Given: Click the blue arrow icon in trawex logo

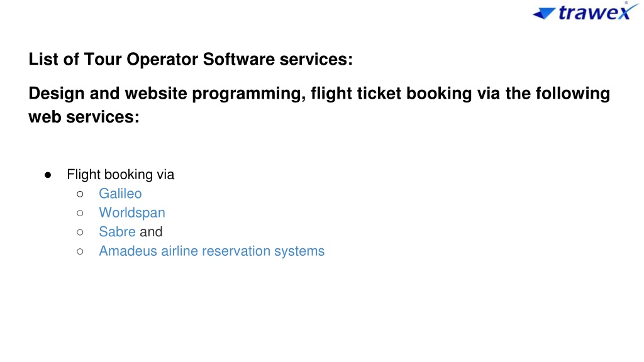Looking at the screenshot, I should 544,13.
